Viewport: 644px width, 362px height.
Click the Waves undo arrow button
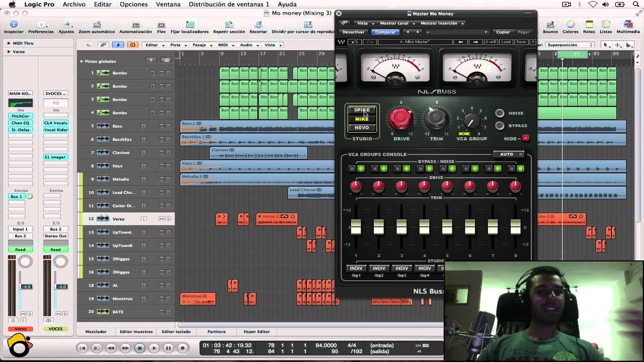coord(355,42)
